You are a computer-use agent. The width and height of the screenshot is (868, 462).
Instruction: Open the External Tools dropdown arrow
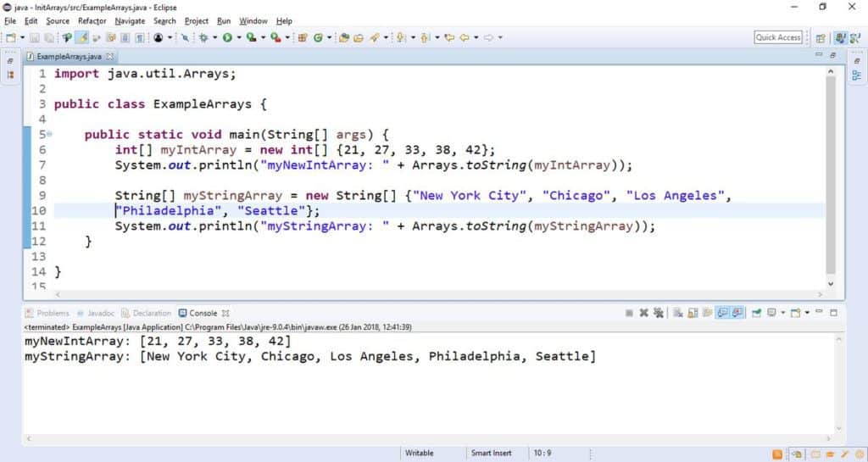coord(287,37)
